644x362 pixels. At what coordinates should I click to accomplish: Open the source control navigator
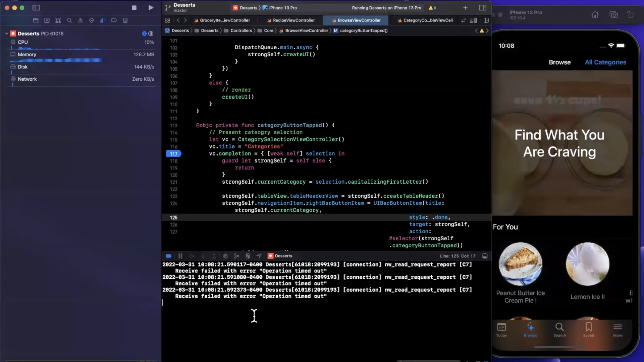47,20
